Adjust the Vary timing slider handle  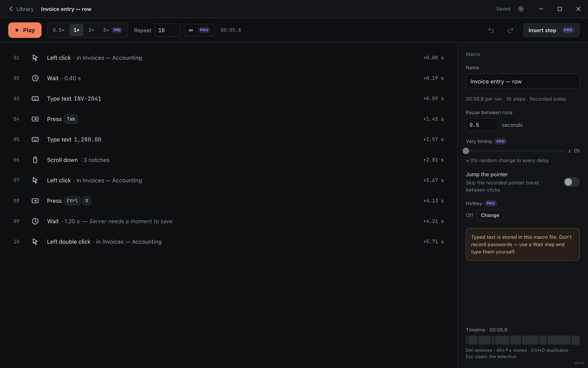tap(466, 151)
